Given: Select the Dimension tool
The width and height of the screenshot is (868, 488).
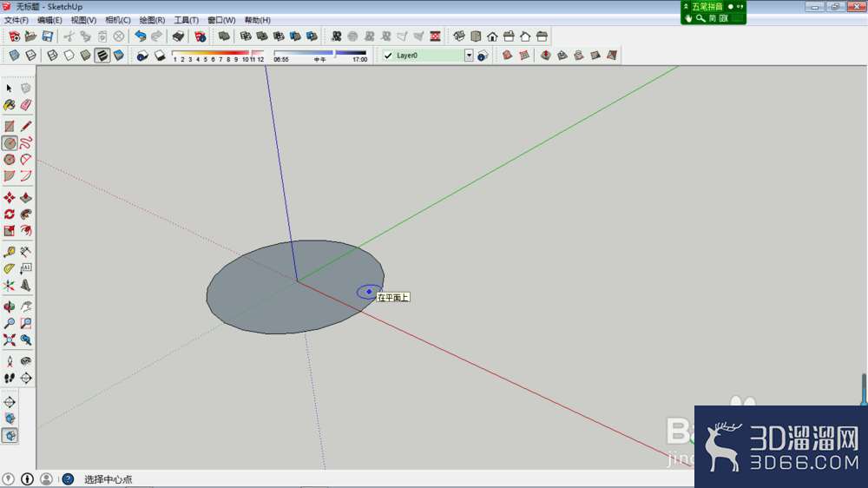Looking at the screenshot, I should (26, 252).
